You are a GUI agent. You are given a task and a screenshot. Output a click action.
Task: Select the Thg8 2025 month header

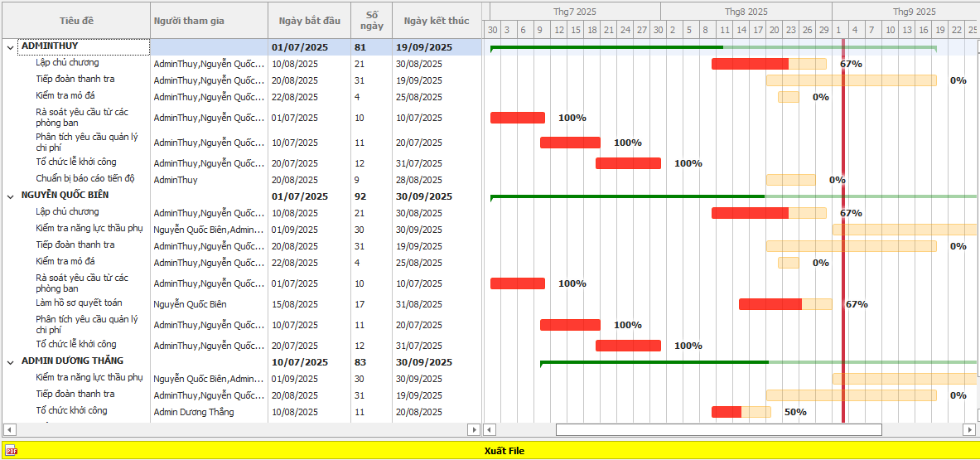(x=746, y=12)
